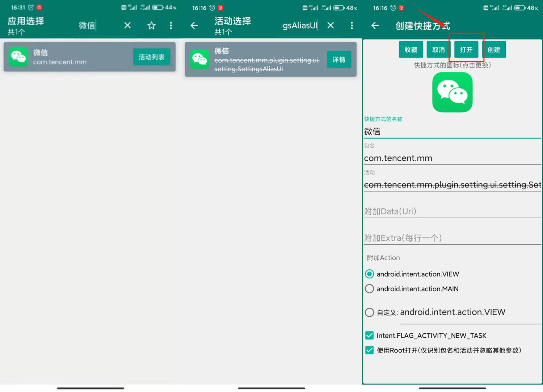Viewport: 543px width, 392px height.
Task: Tap the back arrow on 创建快捷方式 screen
Action: point(375,25)
